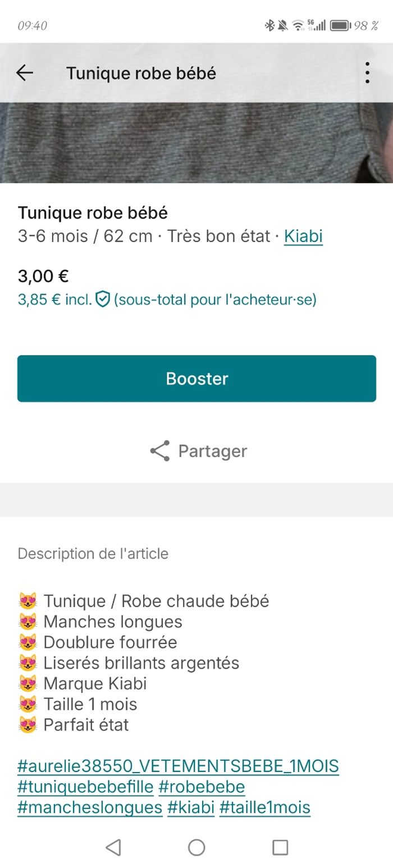
Task: Tap the back arrow icon
Action: (24, 72)
